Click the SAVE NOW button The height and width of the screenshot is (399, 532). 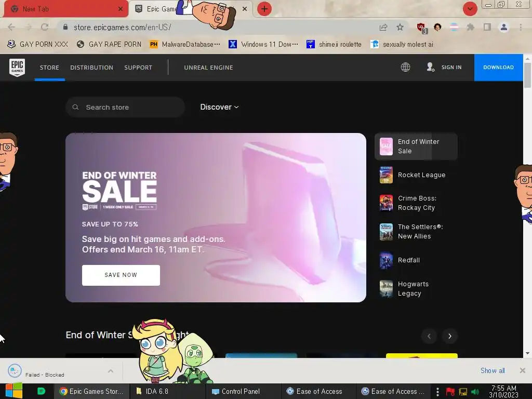(x=121, y=275)
